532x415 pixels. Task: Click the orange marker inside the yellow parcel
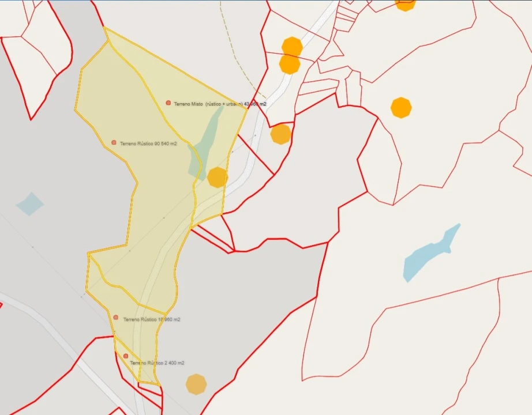(217, 177)
